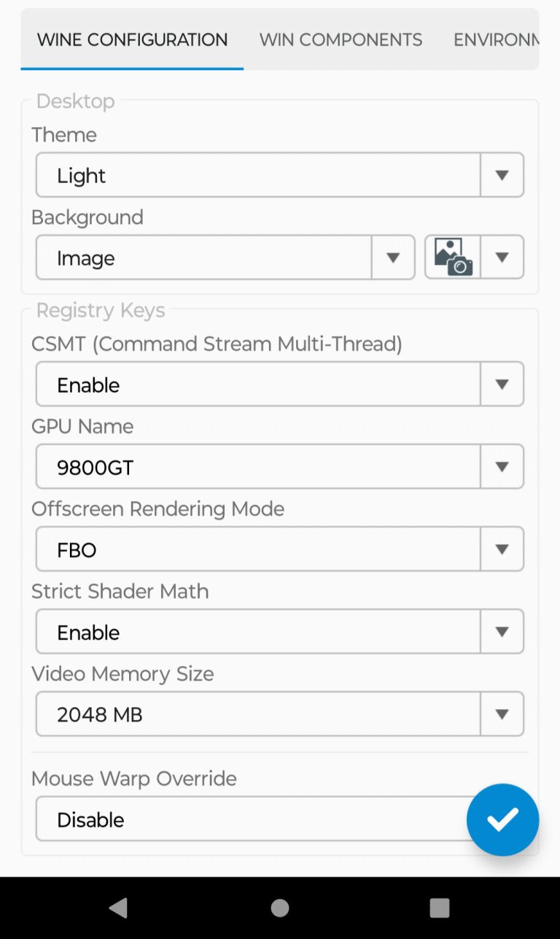Select the Wine Configuration tab
The image size is (560, 939).
coord(132,39)
